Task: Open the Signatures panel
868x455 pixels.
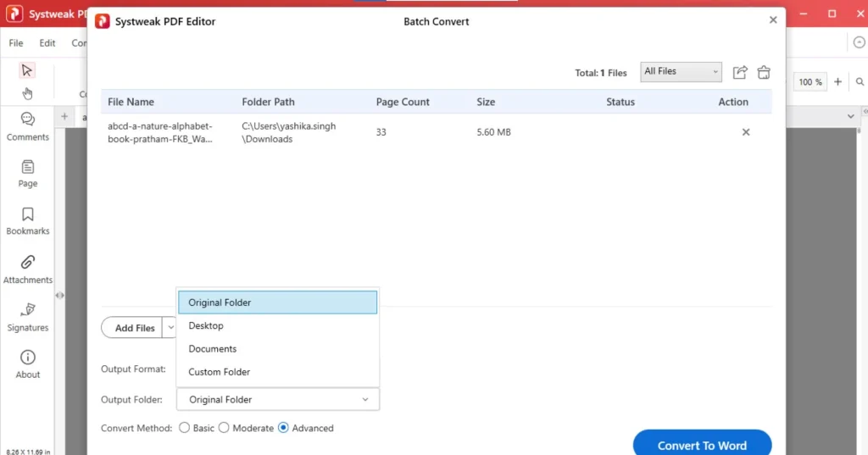Action: (x=28, y=318)
